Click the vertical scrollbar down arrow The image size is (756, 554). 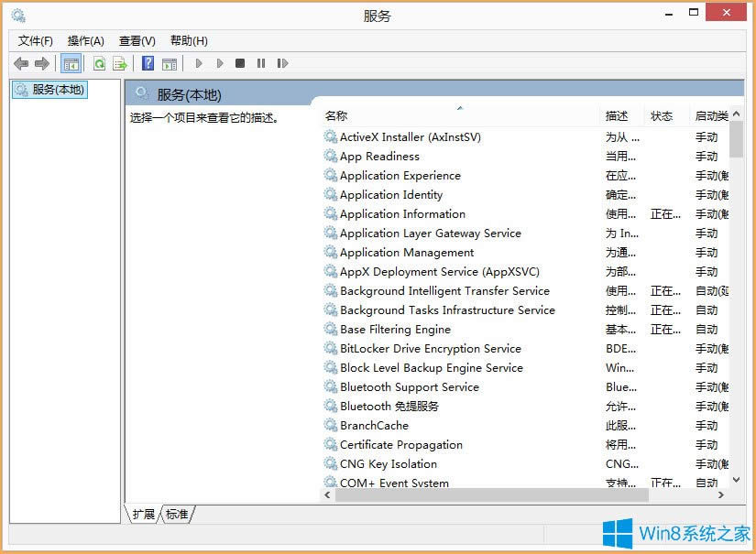[736, 480]
